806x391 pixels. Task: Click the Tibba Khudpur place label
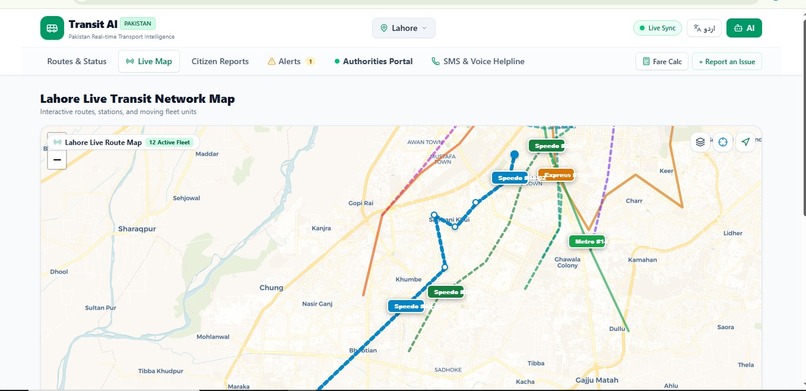tap(160, 370)
